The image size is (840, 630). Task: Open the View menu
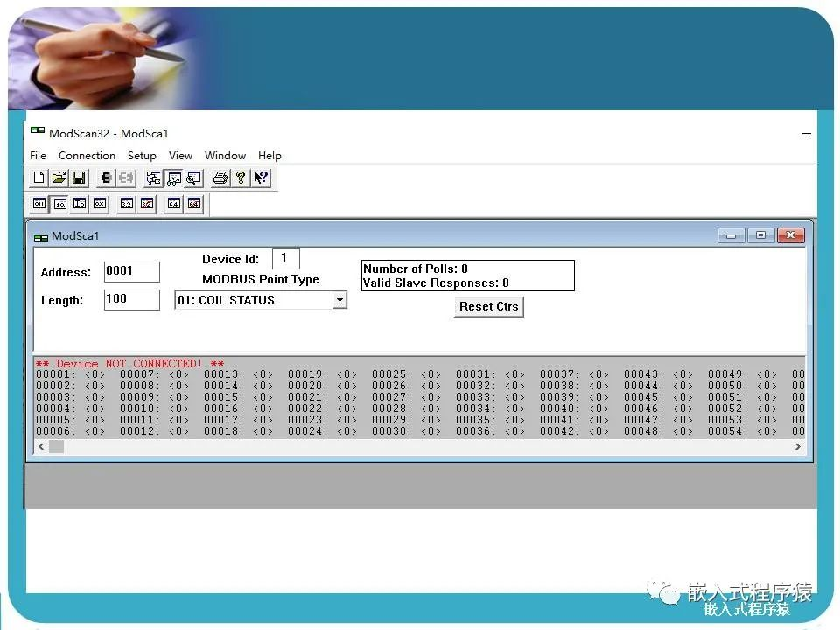coord(180,156)
